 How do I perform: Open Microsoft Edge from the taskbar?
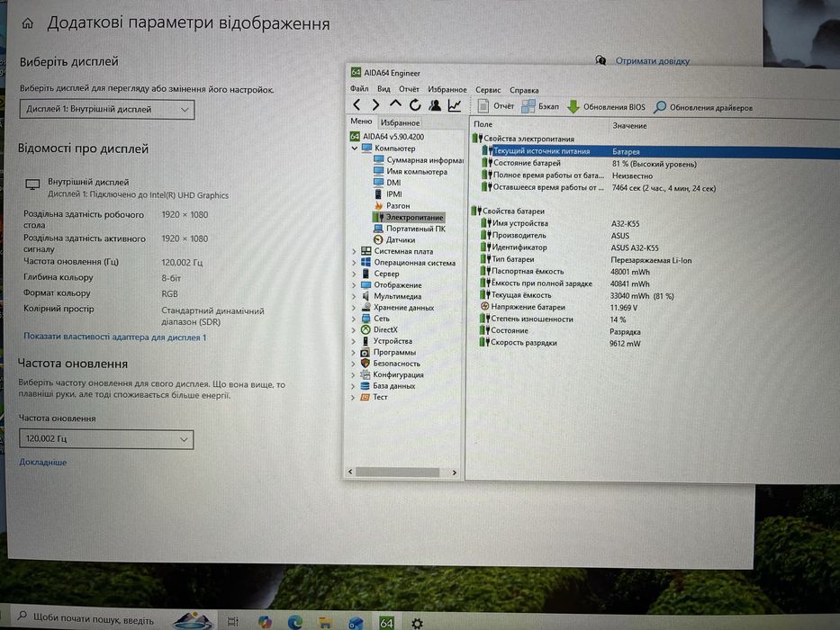[x=294, y=622]
